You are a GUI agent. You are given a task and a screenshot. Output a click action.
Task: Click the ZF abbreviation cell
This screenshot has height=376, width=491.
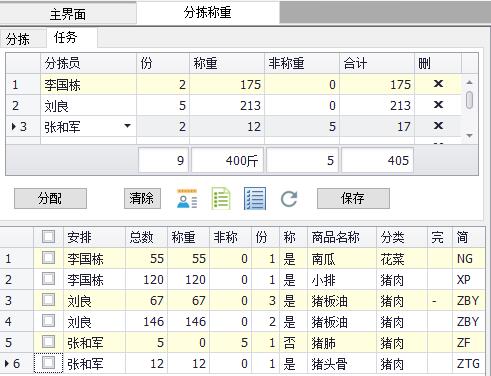[469, 342]
